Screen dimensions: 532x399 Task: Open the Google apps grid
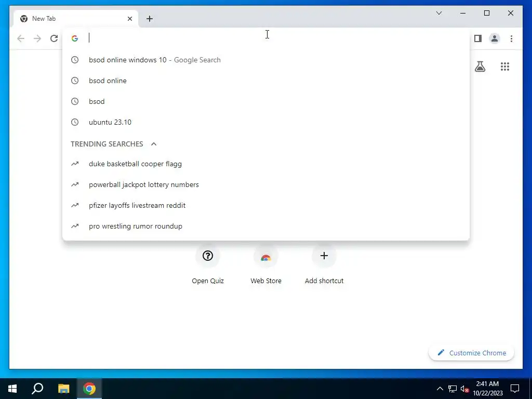point(505,66)
